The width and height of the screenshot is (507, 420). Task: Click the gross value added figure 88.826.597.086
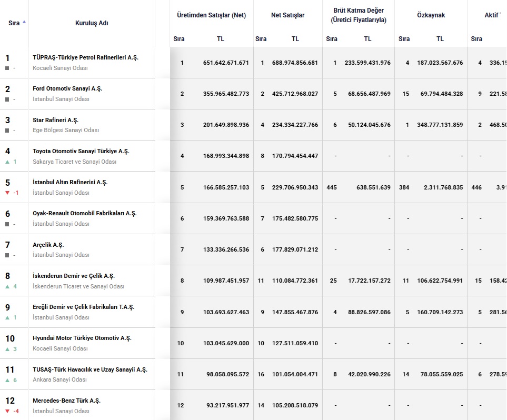point(369,312)
